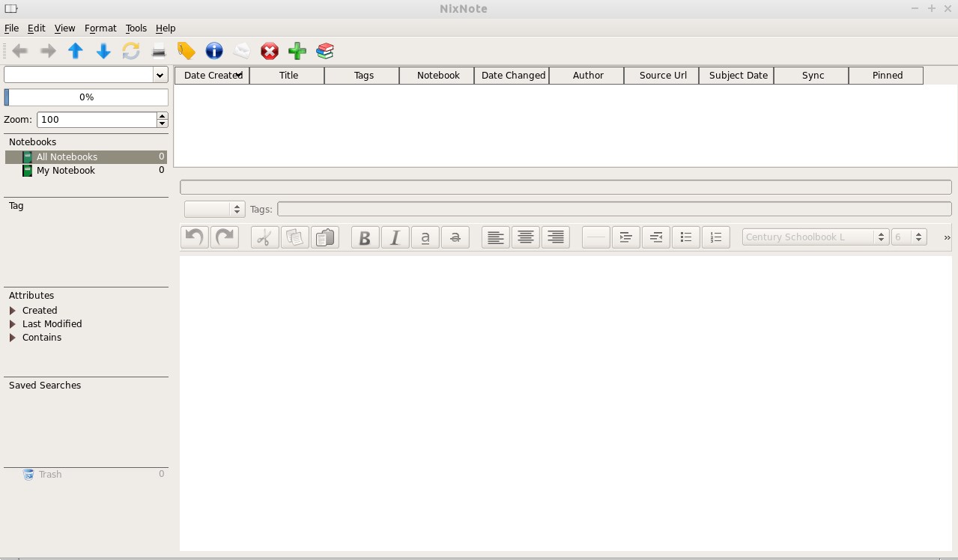Click the blue up arrow icon

(76, 51)
